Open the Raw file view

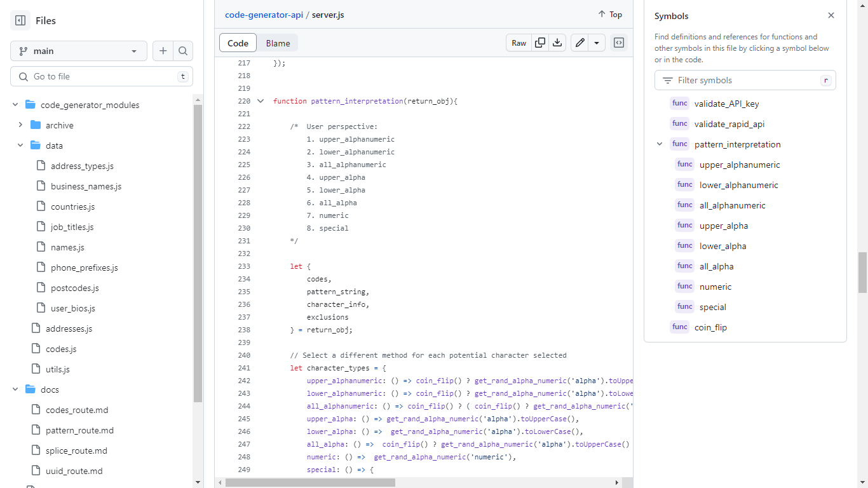[x=519, y=43]
